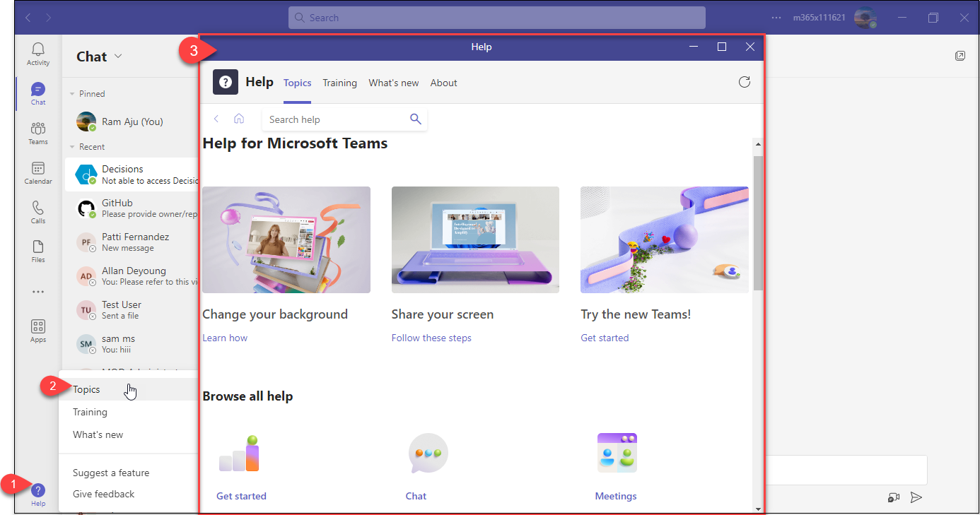Expand the Chat header dropdown chevron
The image size is (980, 515).
point(118,57)
